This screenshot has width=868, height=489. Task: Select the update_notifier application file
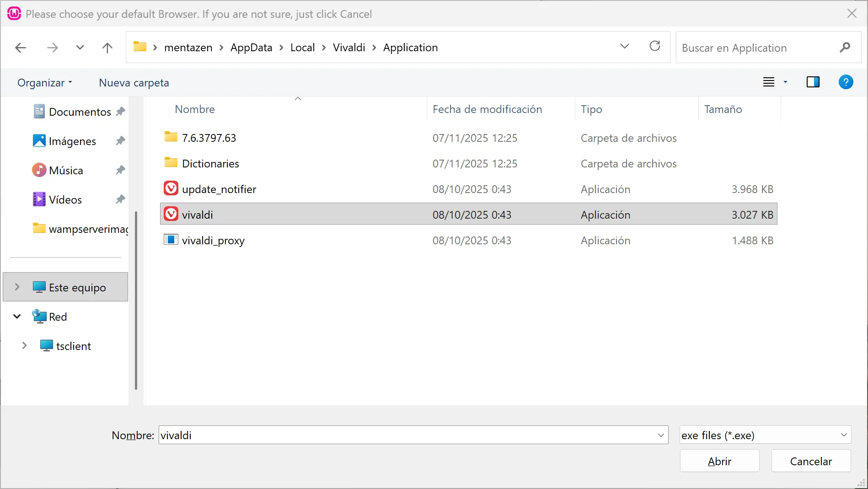(219, 189)
